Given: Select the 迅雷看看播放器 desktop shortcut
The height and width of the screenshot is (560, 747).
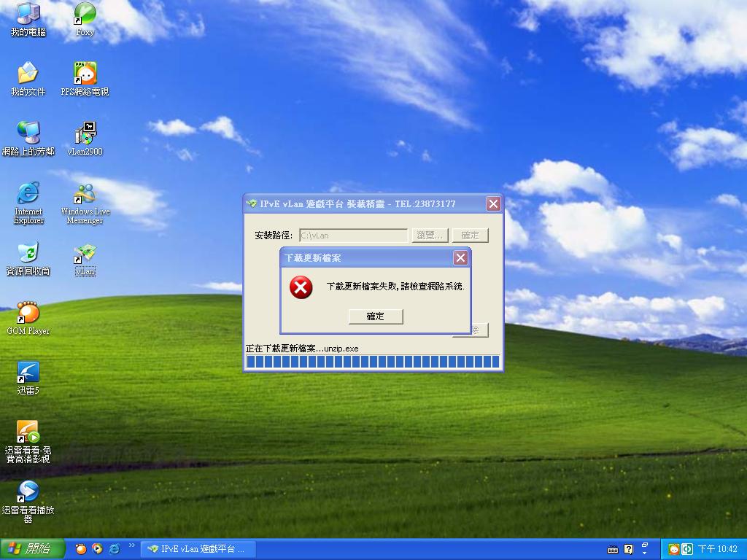Looking at the screenshot, I should pyautogui.click(x=28, y=502).
